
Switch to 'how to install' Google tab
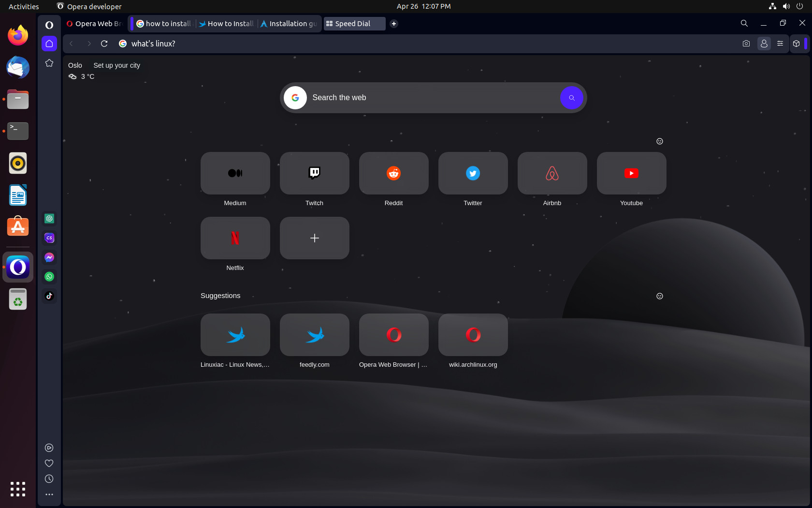point(164,24)
